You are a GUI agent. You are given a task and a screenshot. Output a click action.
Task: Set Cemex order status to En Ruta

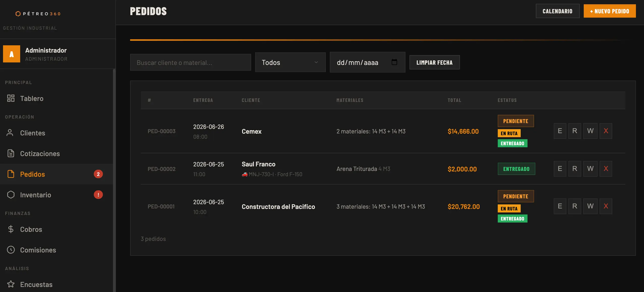[x=509, y=133]
